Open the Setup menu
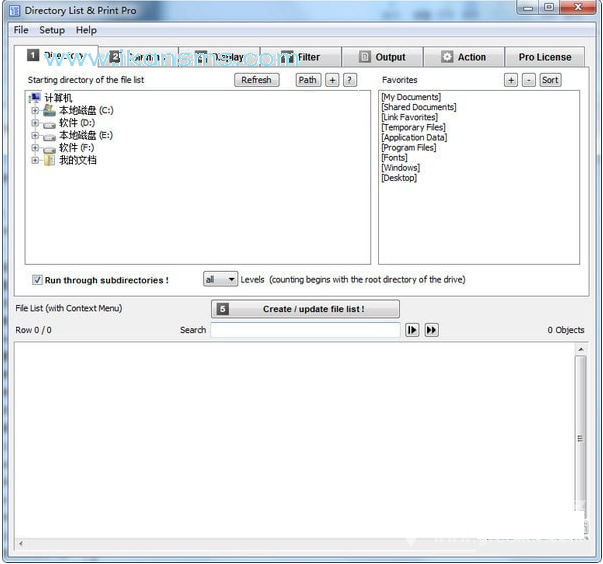The image size is (603, 564). pyautogui.click(x=52, y=30)
